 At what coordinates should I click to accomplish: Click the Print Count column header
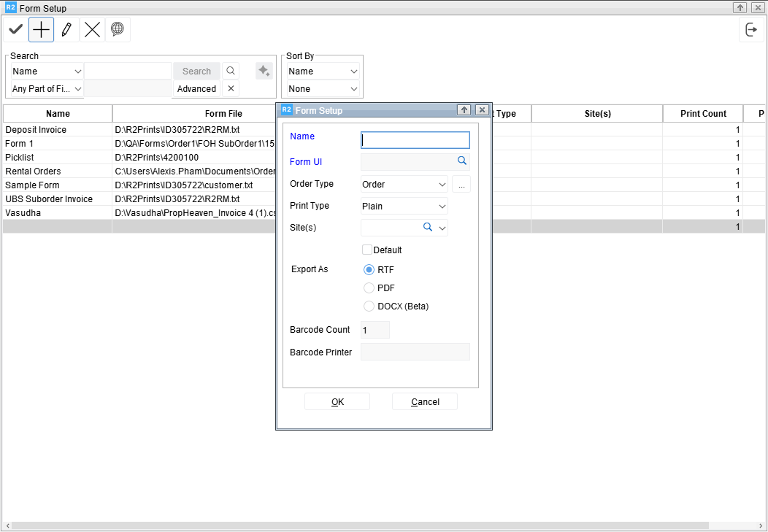tap(702, 114)
